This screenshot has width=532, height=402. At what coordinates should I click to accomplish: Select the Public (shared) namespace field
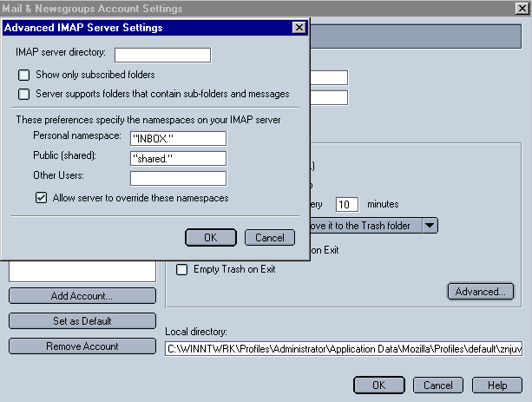178,158
